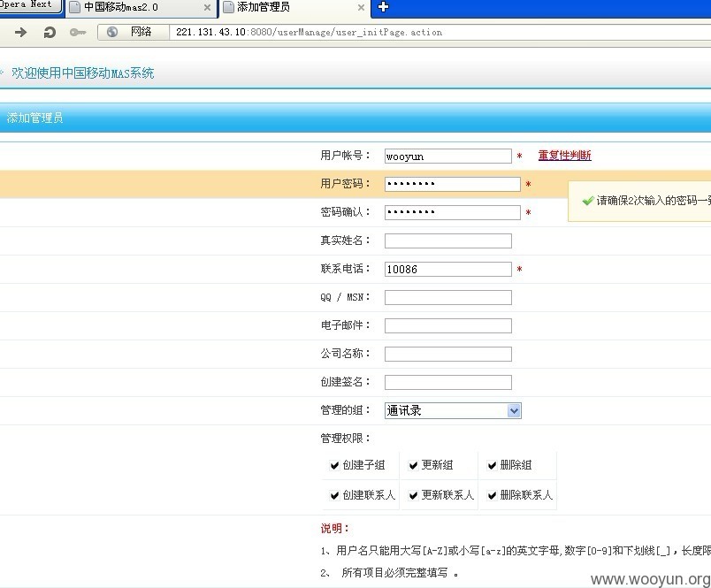Click the 所有项目必须完整填写 note line
711x588 pixels.
pyautogui.click(x=389, y=573)
